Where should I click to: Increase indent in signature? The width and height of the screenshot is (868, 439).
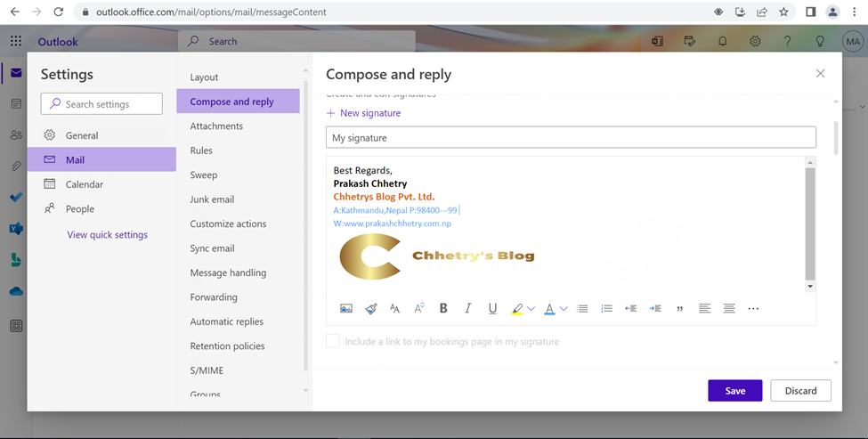tap(655, 308)
